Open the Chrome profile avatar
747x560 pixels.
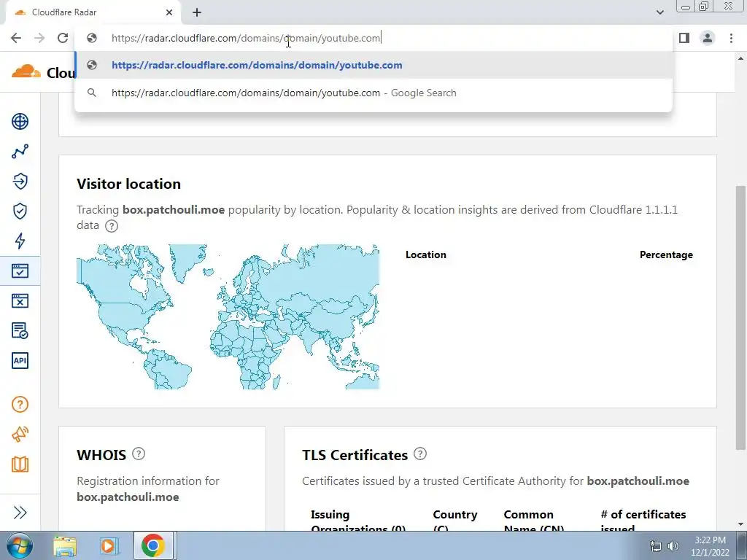(708, 38)
